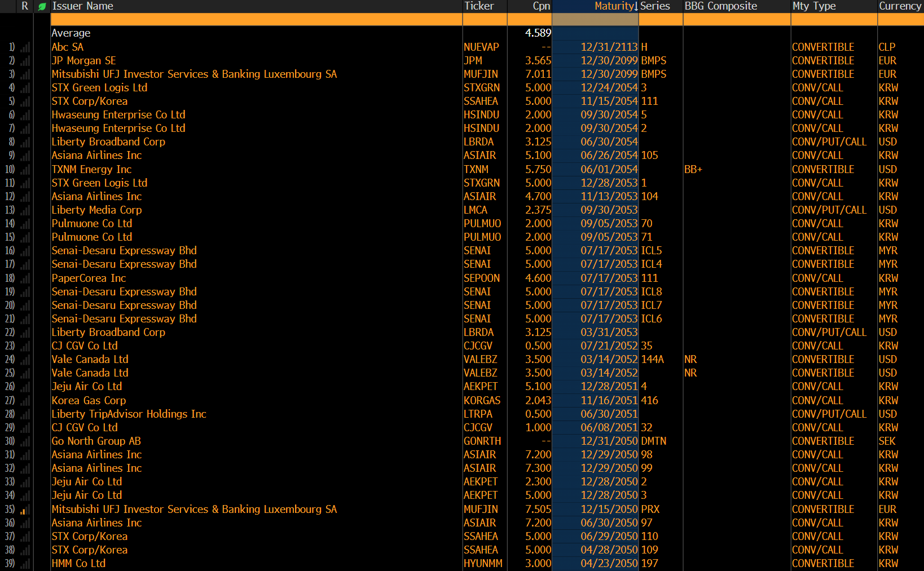Viewport: 924px width, 571px height.
Task: Click chart icon in row 30 Go North Group
Action: [x=25, y=441]
